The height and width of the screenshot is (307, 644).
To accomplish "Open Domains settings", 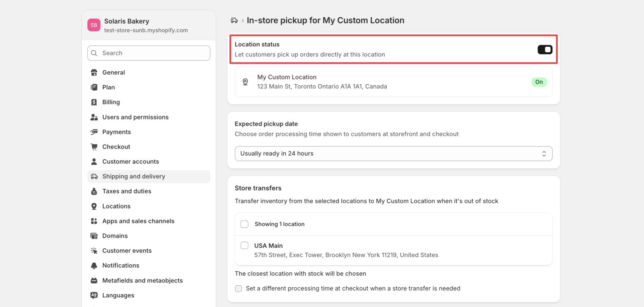I will 149,236.
